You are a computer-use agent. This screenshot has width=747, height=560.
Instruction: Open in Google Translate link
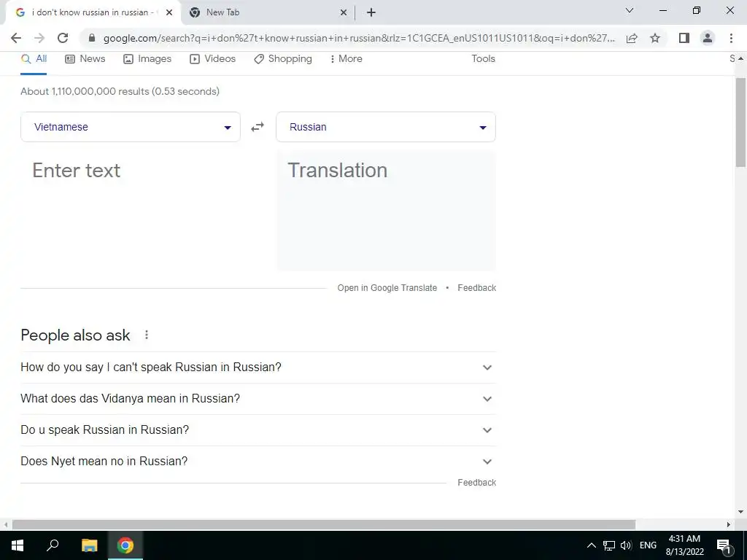tap(387, 288)
